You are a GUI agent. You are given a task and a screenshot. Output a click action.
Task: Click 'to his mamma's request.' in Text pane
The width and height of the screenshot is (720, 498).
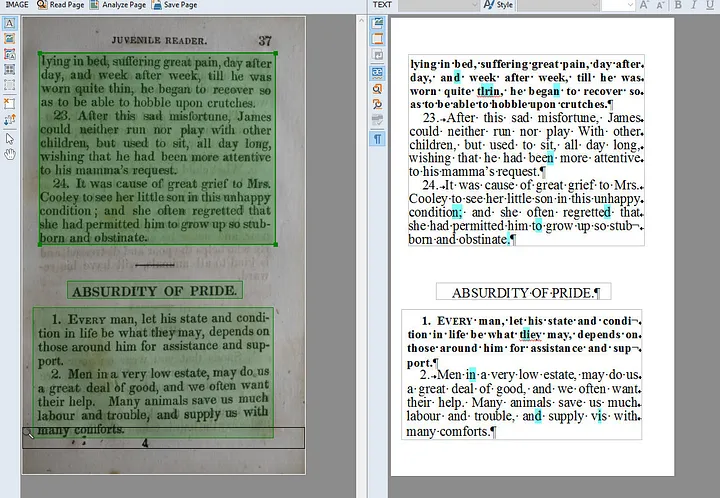[x=474, y=172]
